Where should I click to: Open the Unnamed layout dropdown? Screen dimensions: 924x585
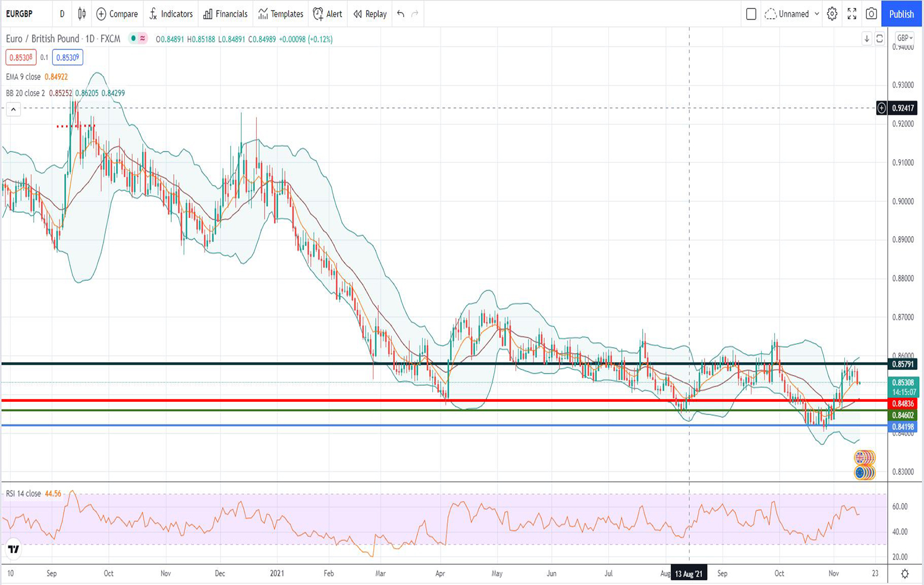coord(793,14)
